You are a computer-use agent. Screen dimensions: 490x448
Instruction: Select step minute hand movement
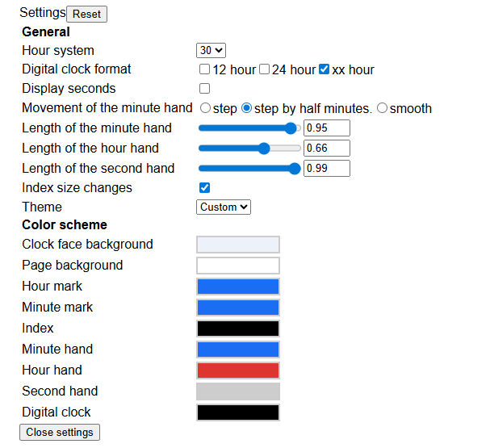pos(205,108)
